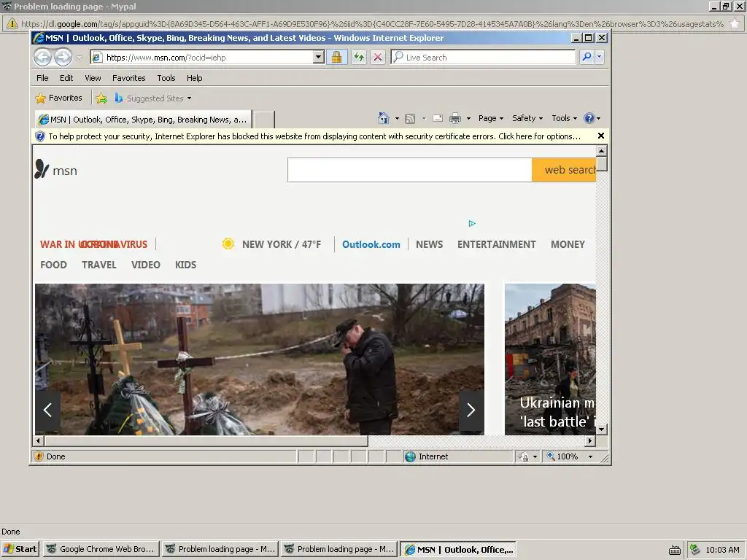
Task: Open the command bar Tools menu
Action: click(564, 118)
